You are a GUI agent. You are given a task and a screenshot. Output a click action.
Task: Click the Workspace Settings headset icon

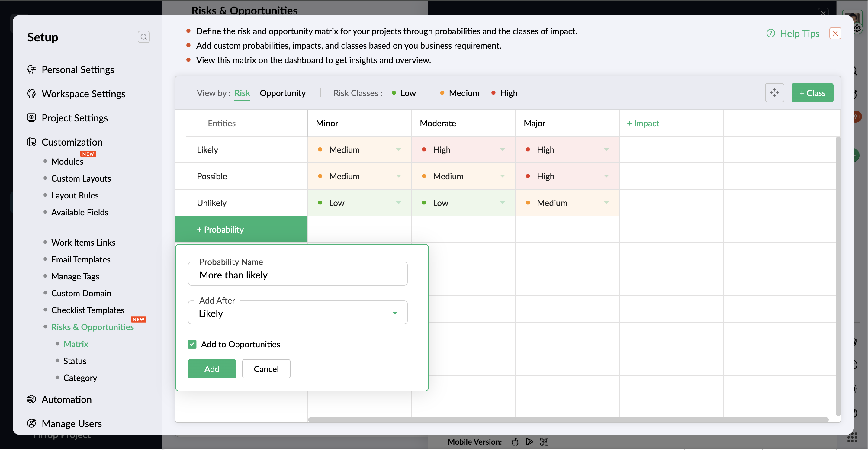[x=31, y=94]
